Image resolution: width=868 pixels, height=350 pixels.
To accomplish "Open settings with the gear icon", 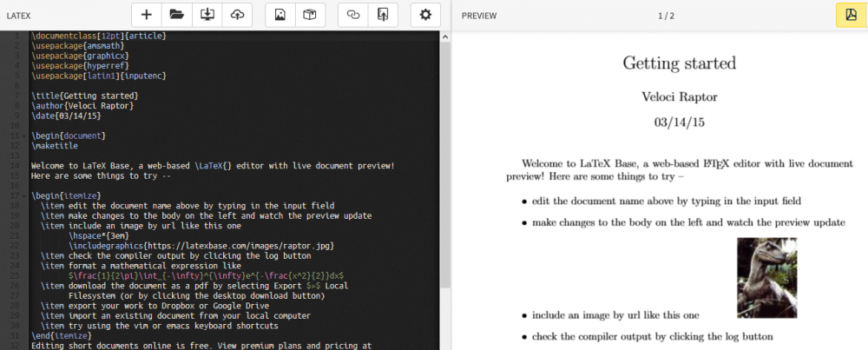I will click(424, 15).
